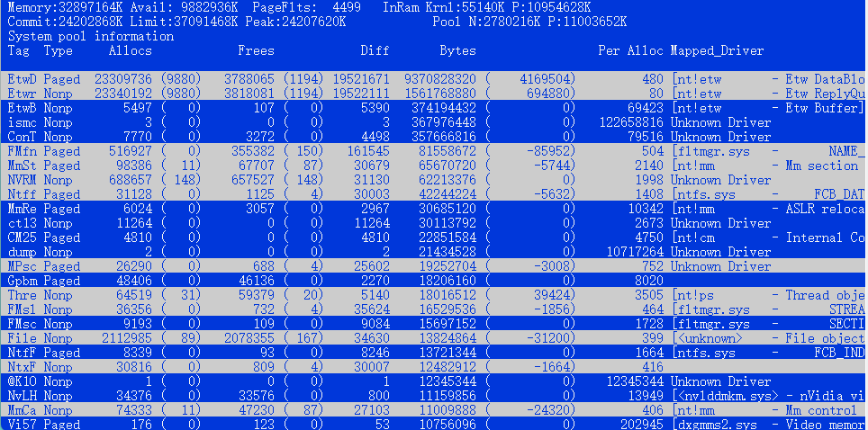Select the Ntff tag row
868x430 pixels.
434,194
